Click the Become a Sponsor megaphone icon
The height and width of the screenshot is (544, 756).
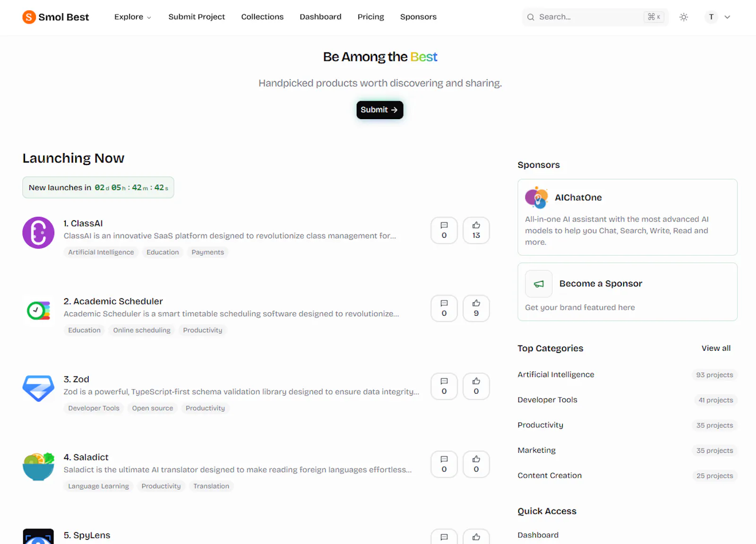tap(539, 284)
